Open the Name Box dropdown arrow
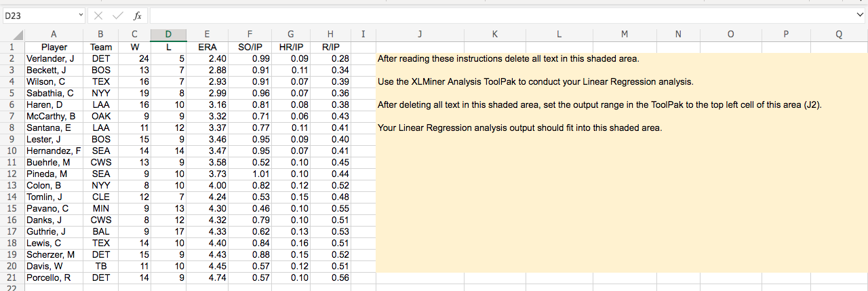 coord(81,14)
